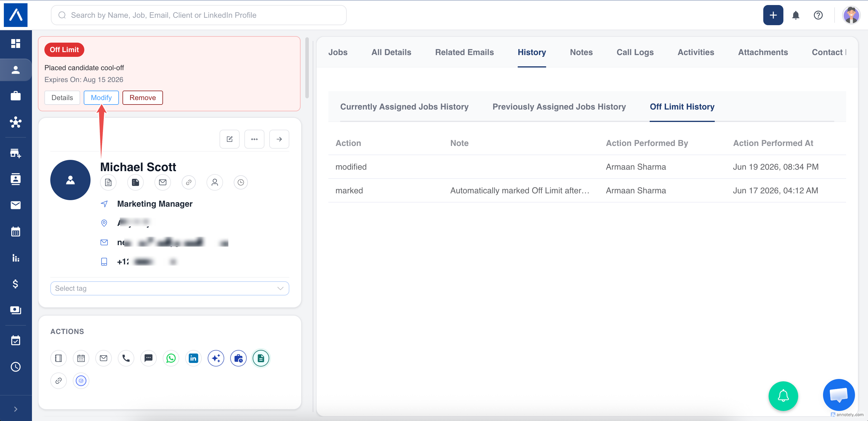Click Details on Off Limit banner
The height and width of the screenshot is (421, 868).
[62, 97]
